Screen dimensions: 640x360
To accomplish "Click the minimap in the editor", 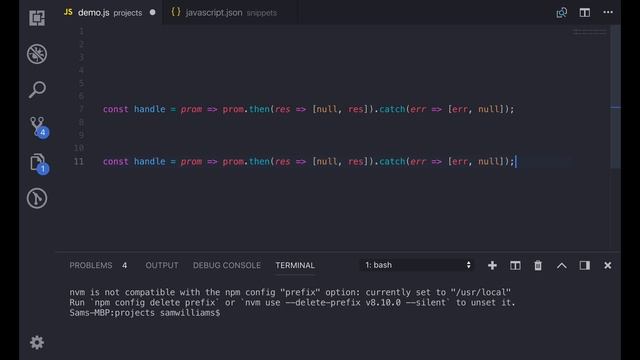I will click(589, 32).
